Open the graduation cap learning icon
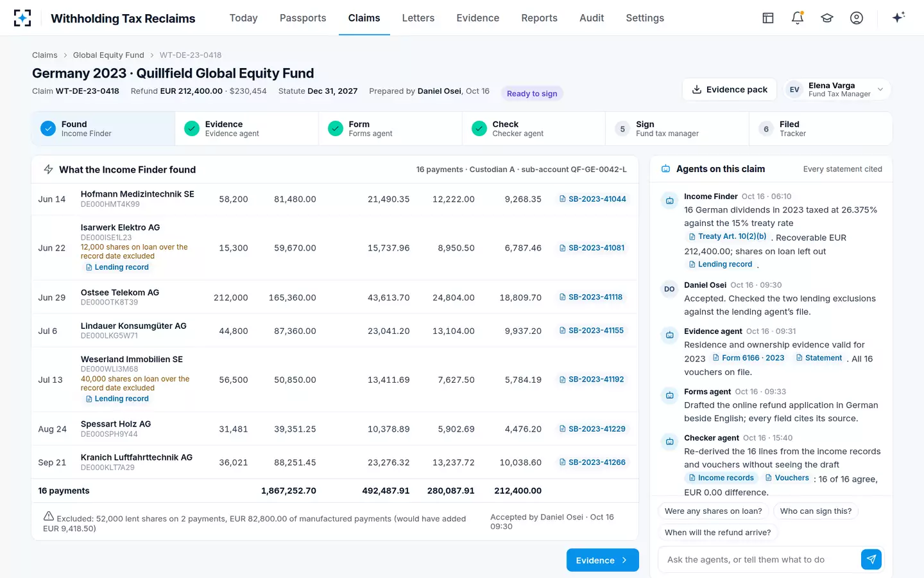This screenshot has height=578, width=924. point(827,18)
